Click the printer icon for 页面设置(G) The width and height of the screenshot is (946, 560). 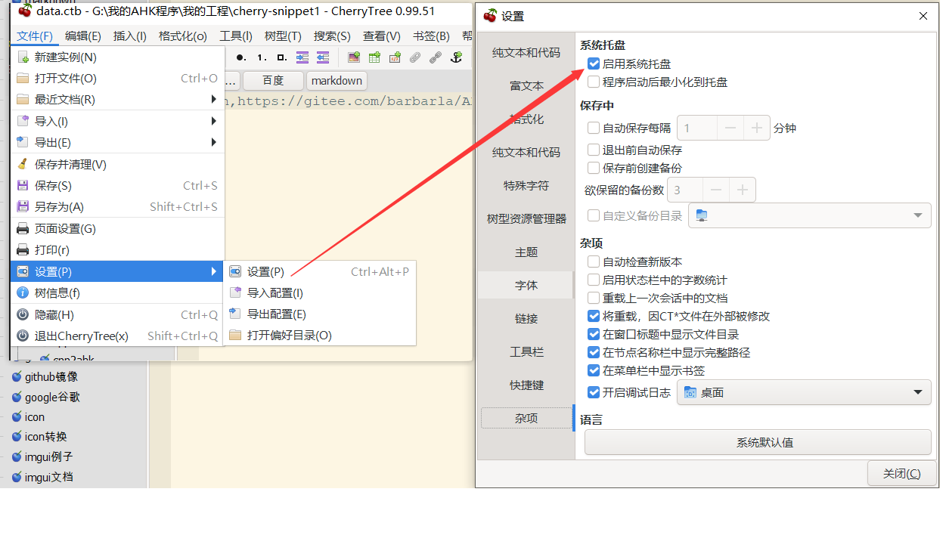click(x=23, y=228)
